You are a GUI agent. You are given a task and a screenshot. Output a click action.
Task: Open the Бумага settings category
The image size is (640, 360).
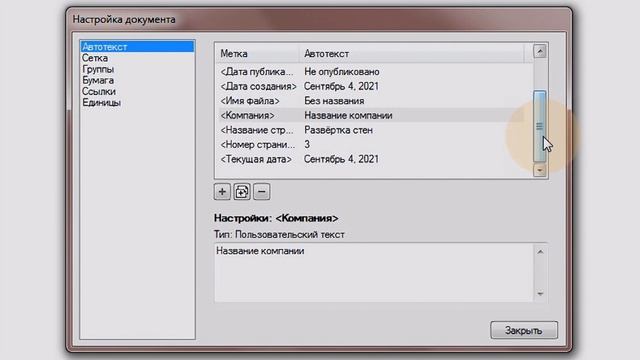click(x=98, y=80)
